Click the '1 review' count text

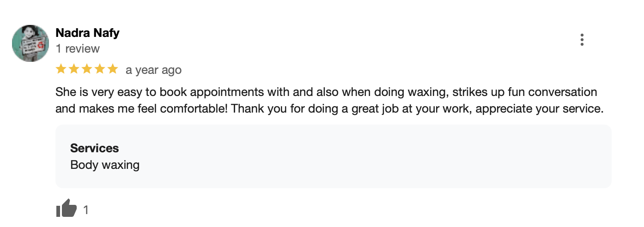point(78,48)
